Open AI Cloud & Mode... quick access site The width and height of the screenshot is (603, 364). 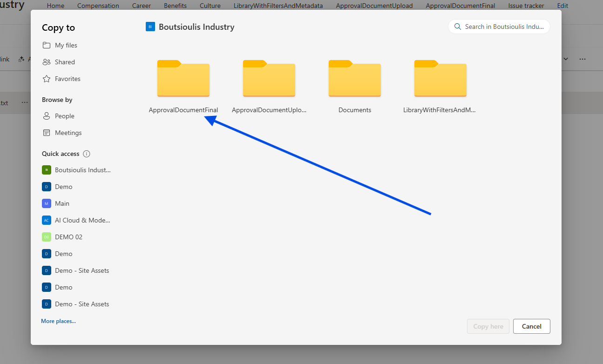pos(82,220)
